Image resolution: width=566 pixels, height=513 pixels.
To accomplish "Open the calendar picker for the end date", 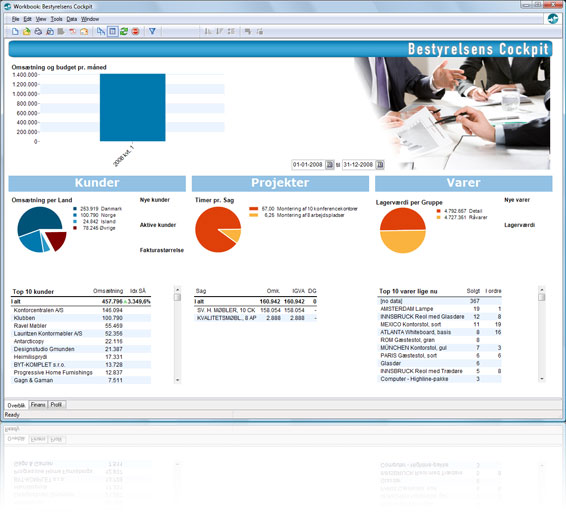I will click(380, 165).
